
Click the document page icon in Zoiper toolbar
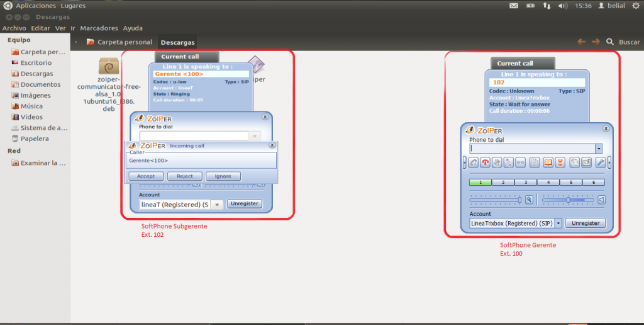point(535,162)
